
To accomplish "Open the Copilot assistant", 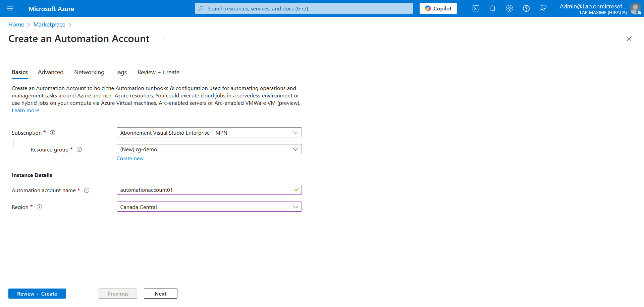I will 438,8.
